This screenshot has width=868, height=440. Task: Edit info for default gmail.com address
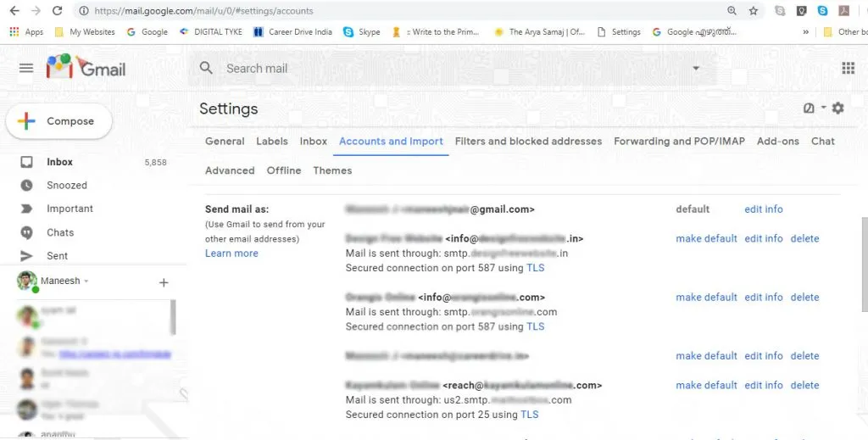click(764, 209)
